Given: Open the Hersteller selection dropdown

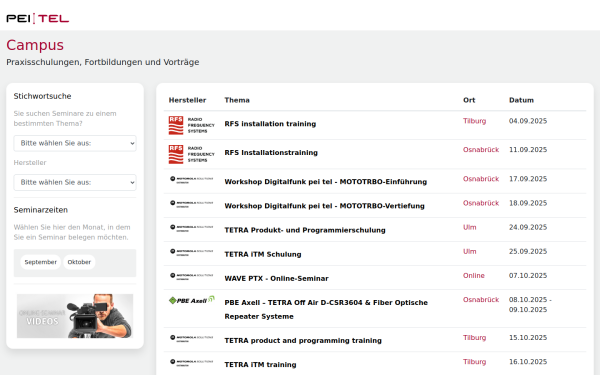Looking at the screenshot, I should click(x=75, y=183).
